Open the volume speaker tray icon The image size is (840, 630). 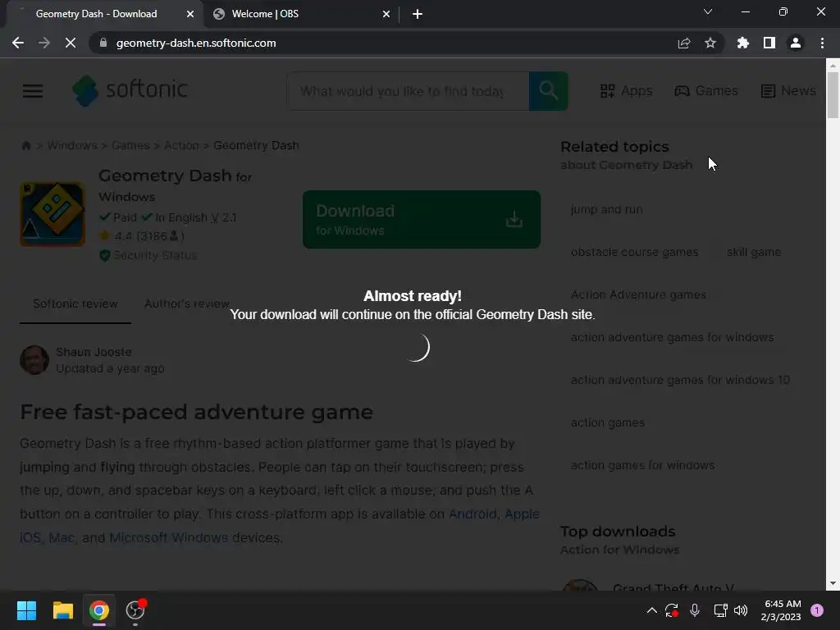click(741, 610)
